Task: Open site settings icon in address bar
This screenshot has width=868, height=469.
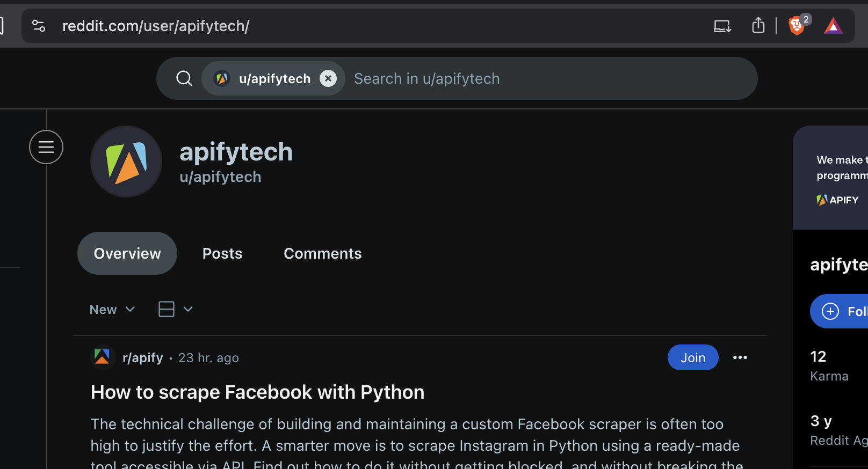Action: (x=39, y=26)
